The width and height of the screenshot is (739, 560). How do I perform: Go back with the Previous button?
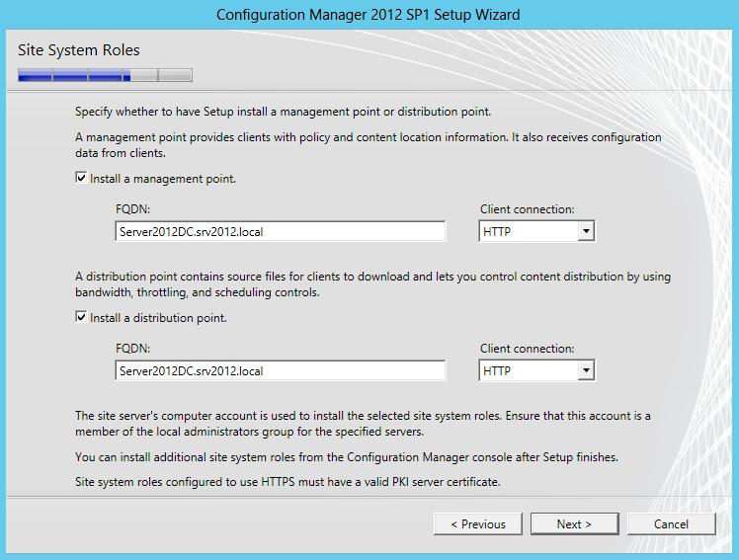pyautogui.click(x=478, y=523)
